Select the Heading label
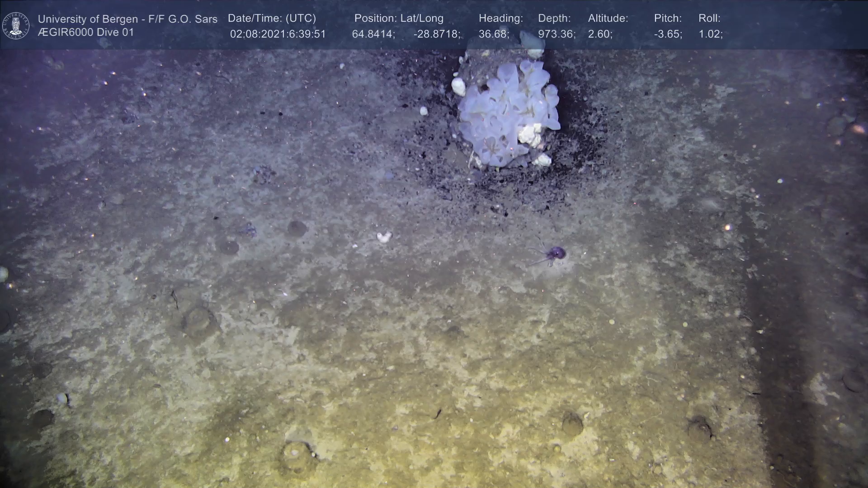Image resolution: width=868 pixels, height=488 pixels. tap(500, 19)
